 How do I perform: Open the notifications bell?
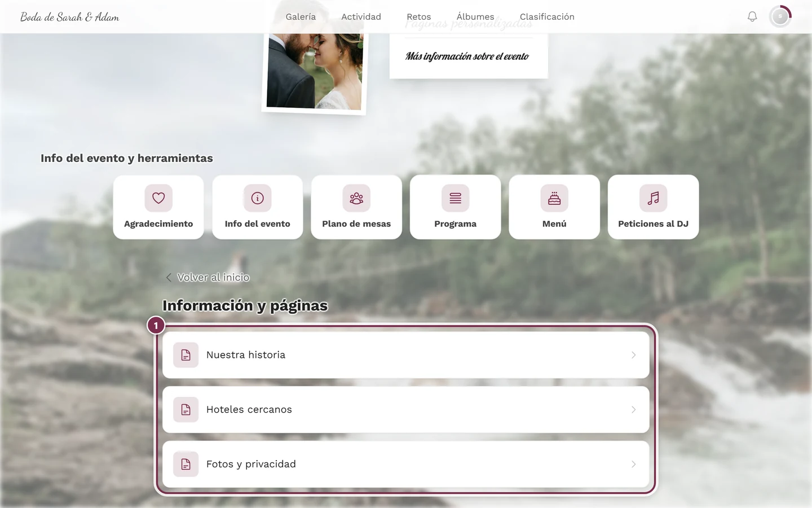(x=752, y=17)
